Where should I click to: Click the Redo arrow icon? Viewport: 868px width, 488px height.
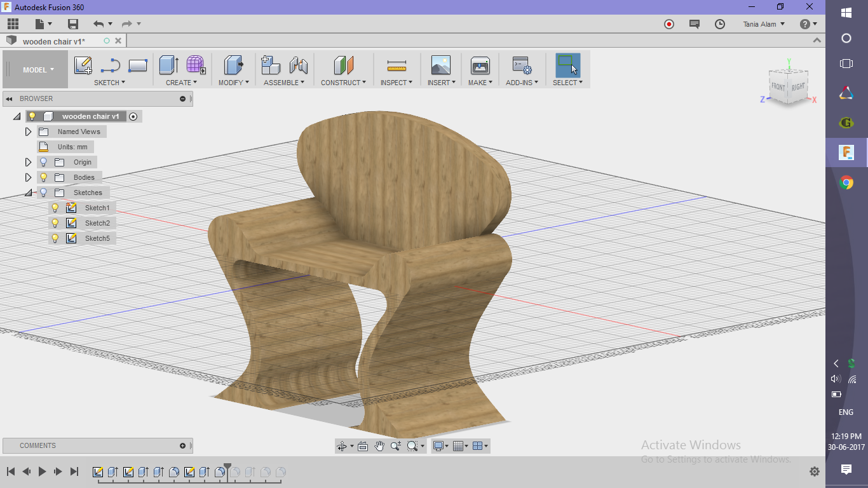127,24
